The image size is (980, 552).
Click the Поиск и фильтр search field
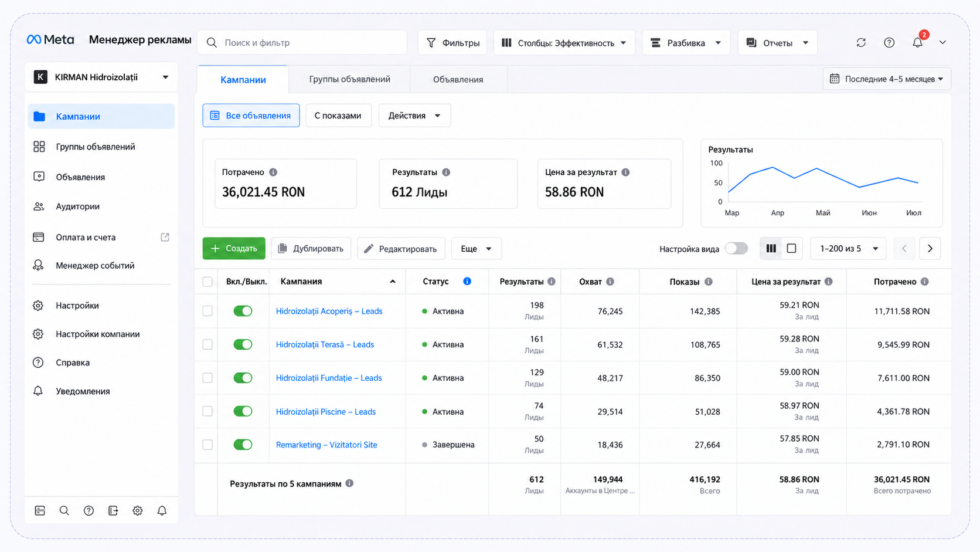coord(302,43)
